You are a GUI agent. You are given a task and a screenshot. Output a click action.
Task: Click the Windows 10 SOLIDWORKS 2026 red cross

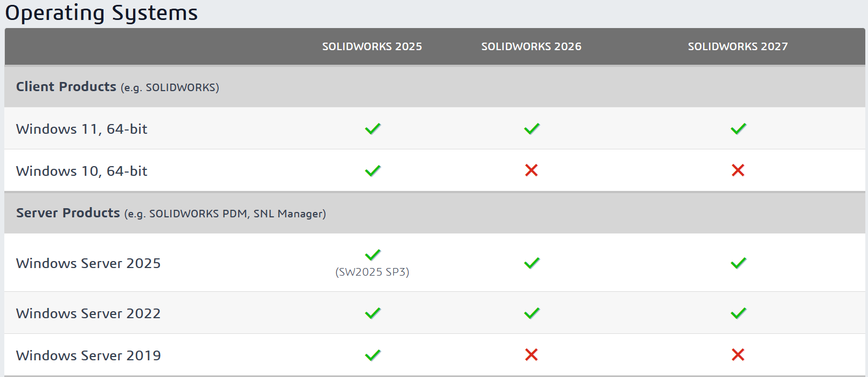(531, 170)
